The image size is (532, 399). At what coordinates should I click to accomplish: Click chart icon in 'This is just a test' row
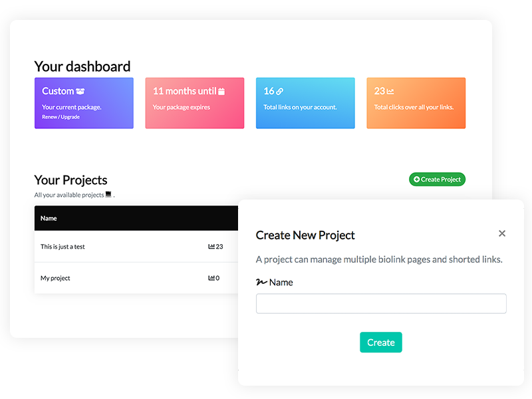pyautogui.click(x=211, y=246)
